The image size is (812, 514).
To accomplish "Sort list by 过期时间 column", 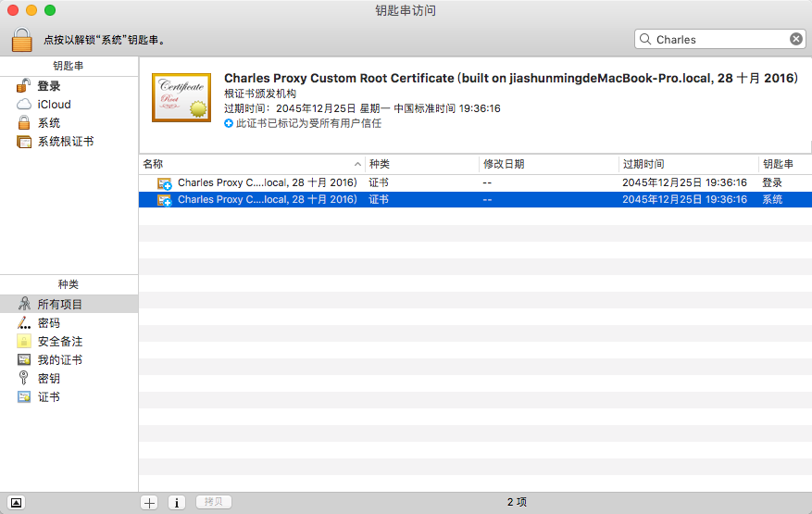I will pyautogui.click(x=687, y=164).
